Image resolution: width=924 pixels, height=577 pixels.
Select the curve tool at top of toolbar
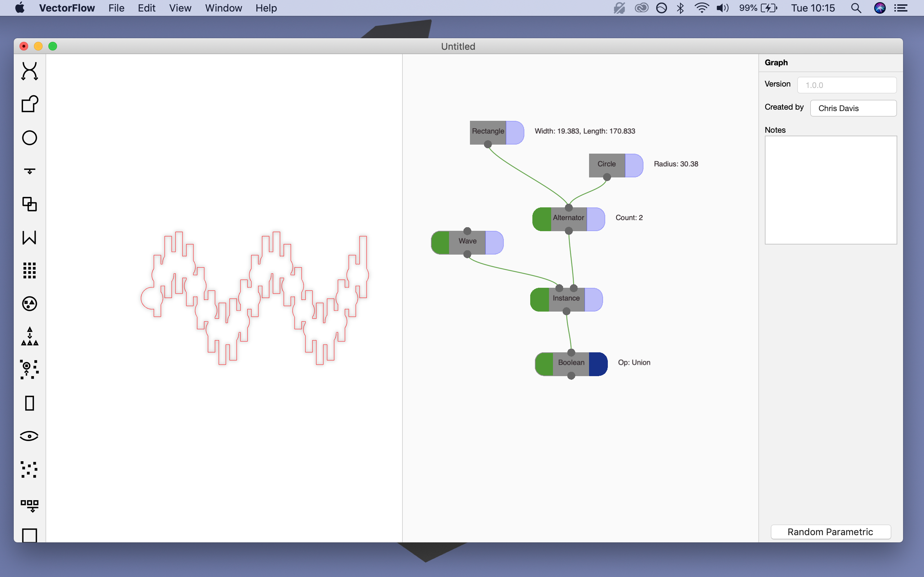[x=29, y=71]
